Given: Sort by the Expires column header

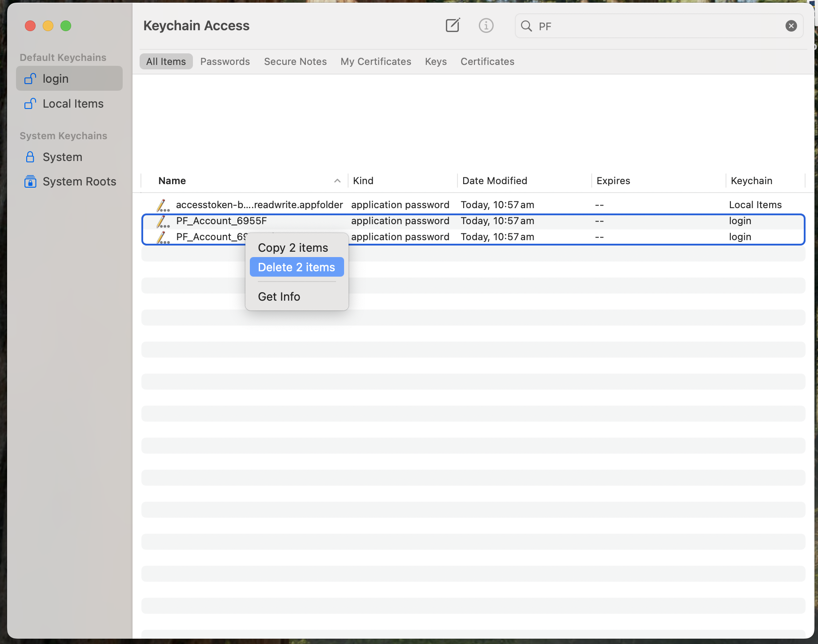Looking at the screenshot, I should 659,181.
